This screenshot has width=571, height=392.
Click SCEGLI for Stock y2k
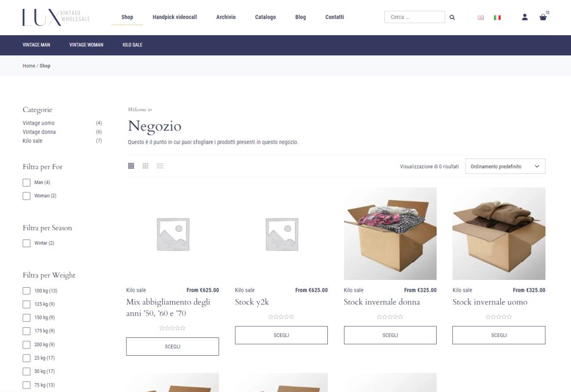[281, 335]
